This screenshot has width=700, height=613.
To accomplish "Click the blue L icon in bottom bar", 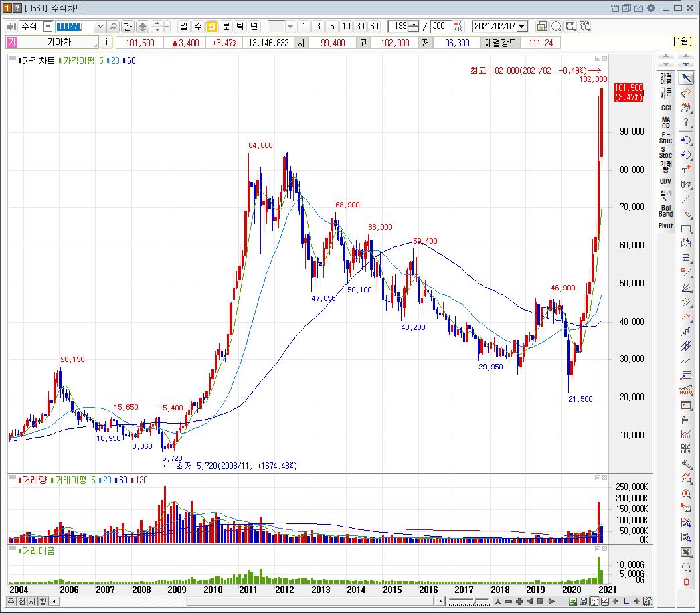I will click(626, 602).
